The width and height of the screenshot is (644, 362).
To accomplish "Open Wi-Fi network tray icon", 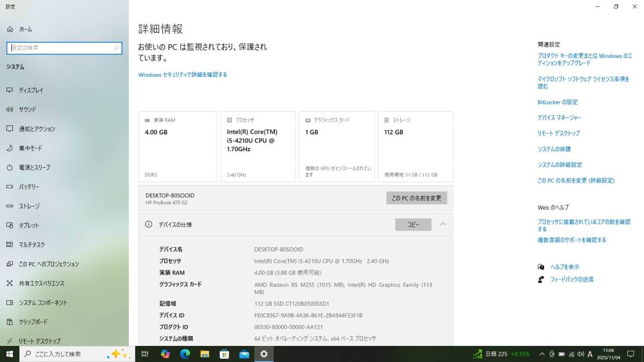I will [572, 354].
